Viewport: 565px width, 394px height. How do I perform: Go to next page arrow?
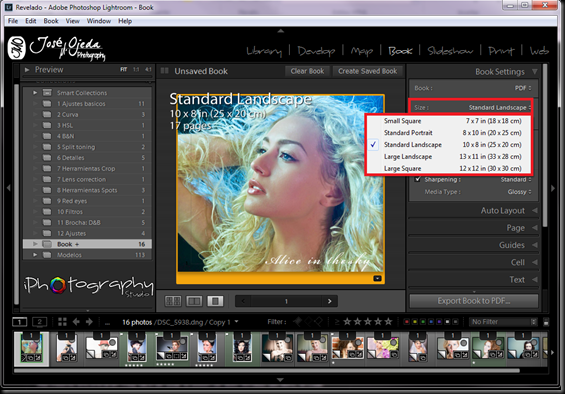tap(329, 301)
